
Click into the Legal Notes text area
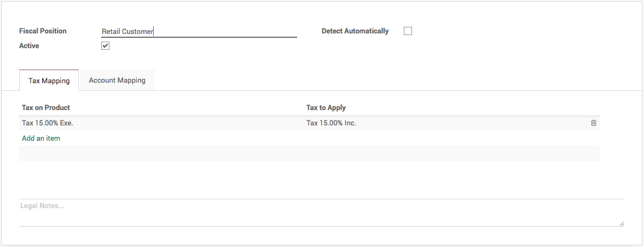point(321,213)
